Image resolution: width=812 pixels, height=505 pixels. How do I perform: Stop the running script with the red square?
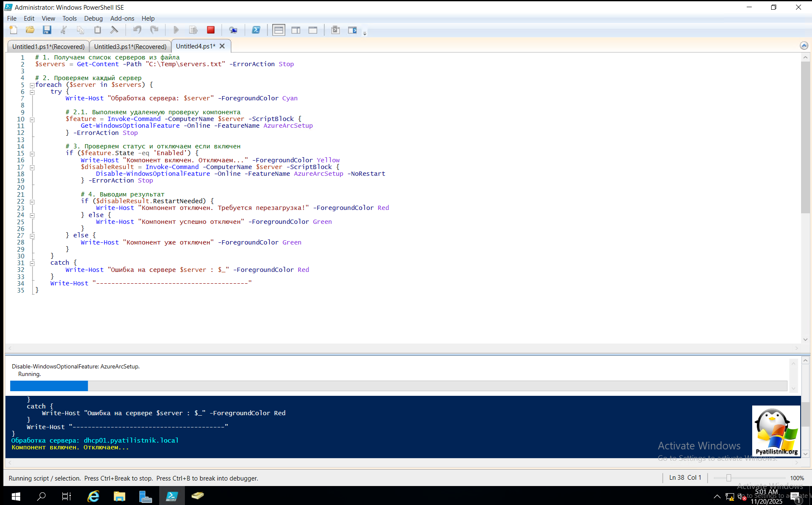click(x=211, y=30)
